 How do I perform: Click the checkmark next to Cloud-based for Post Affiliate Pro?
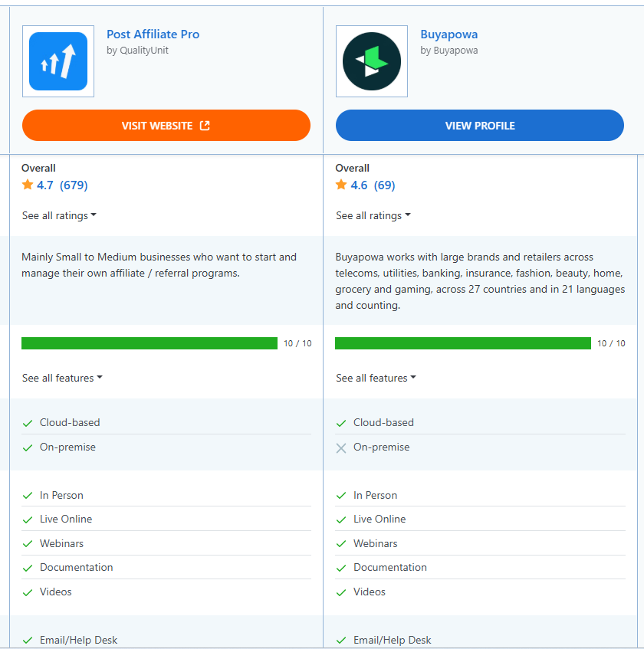[26, 422]
